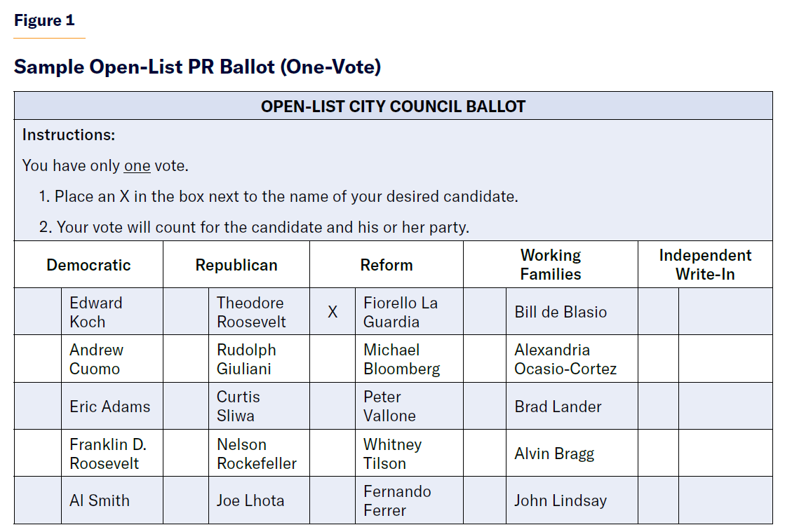Tick the box beside Joe Lhota
The width and height of the screenshot is (785, 532).
[x=186, y=500]
